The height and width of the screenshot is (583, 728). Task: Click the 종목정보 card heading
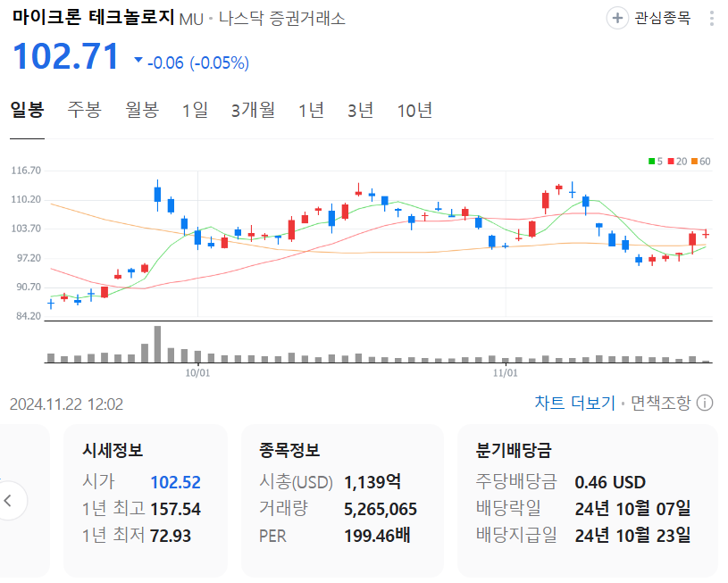pos(289,450)
